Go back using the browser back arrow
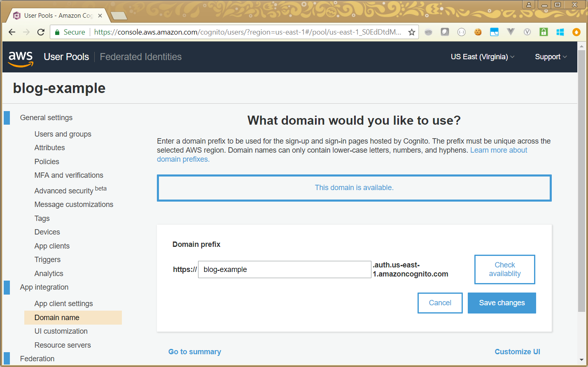The height and width of the screenshot is (367, 588). [x=12, y=32]
